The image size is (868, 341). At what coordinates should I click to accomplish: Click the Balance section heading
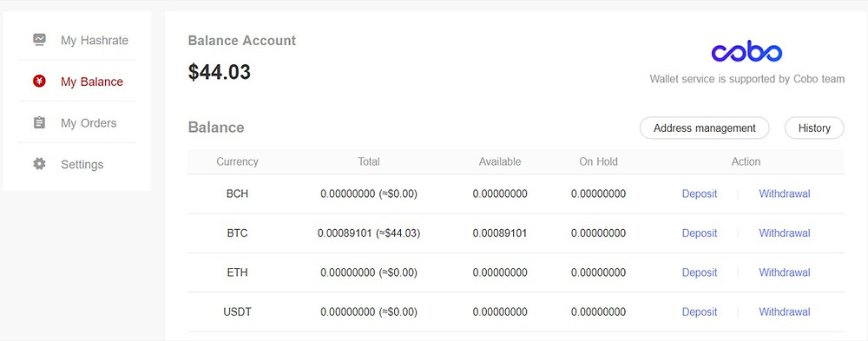[216, 128]
